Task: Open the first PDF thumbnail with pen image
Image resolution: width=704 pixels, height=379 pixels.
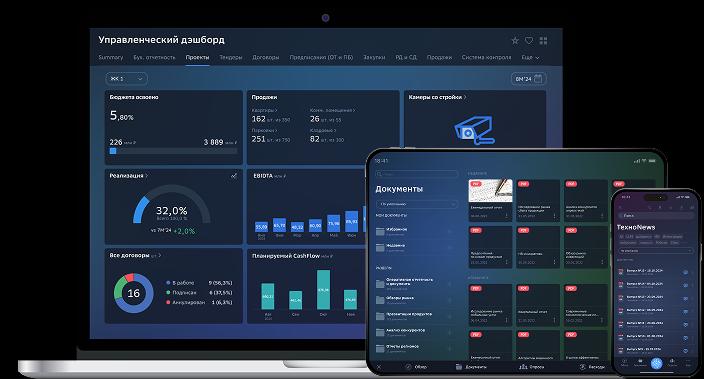Action: (x=490, y=191)
